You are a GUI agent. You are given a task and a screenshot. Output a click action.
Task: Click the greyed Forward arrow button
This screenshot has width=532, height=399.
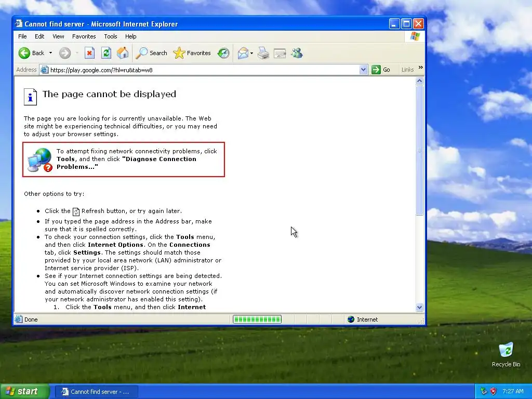click(x=65, y=53)
